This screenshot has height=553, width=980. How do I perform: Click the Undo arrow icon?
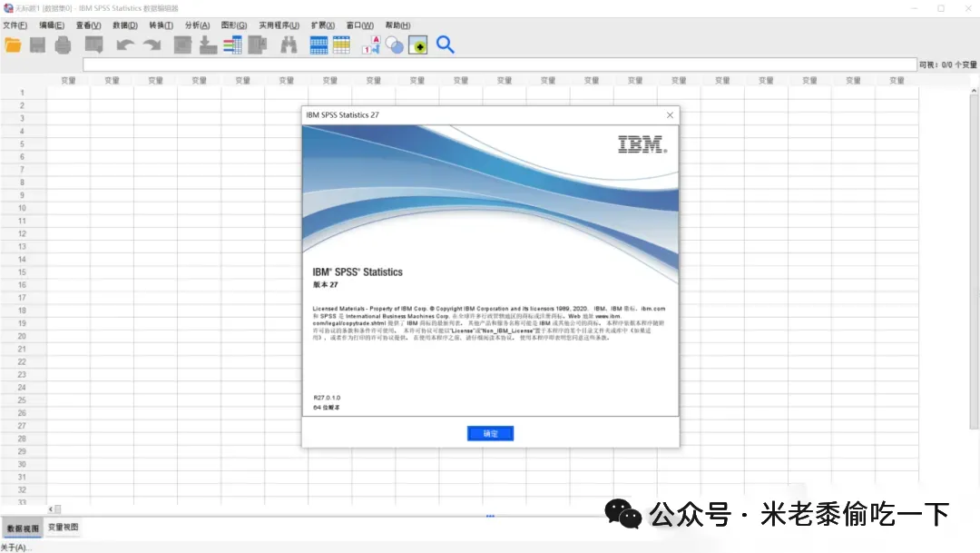click(x=125, y=45)
